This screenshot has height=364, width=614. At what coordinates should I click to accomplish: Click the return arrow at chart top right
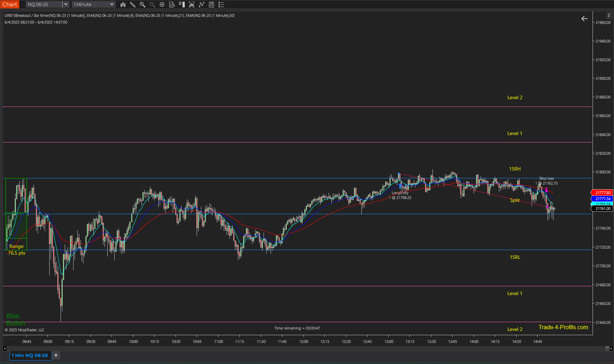pyautogui.click(x=584, y=19)
